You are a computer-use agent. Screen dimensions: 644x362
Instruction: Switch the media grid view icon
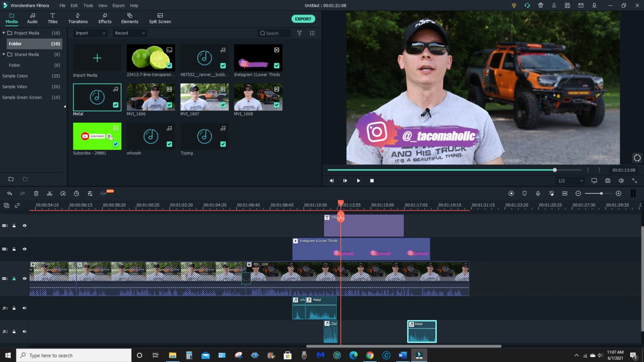click(x=312, y=33)
